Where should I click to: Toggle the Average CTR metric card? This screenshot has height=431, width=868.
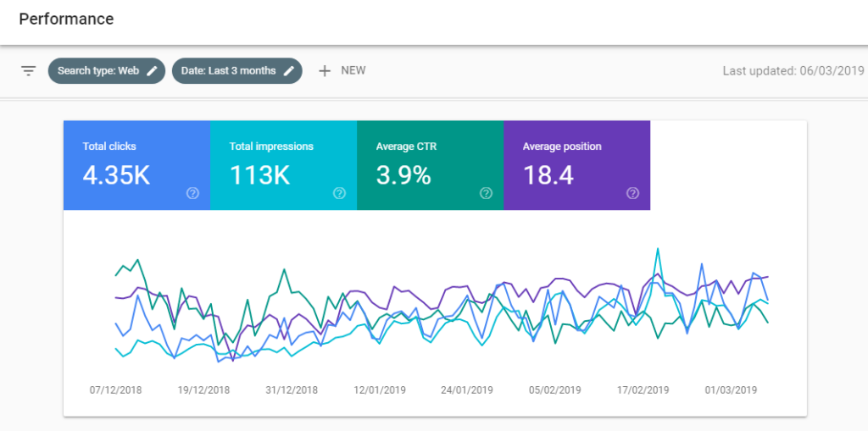(429, 164)
